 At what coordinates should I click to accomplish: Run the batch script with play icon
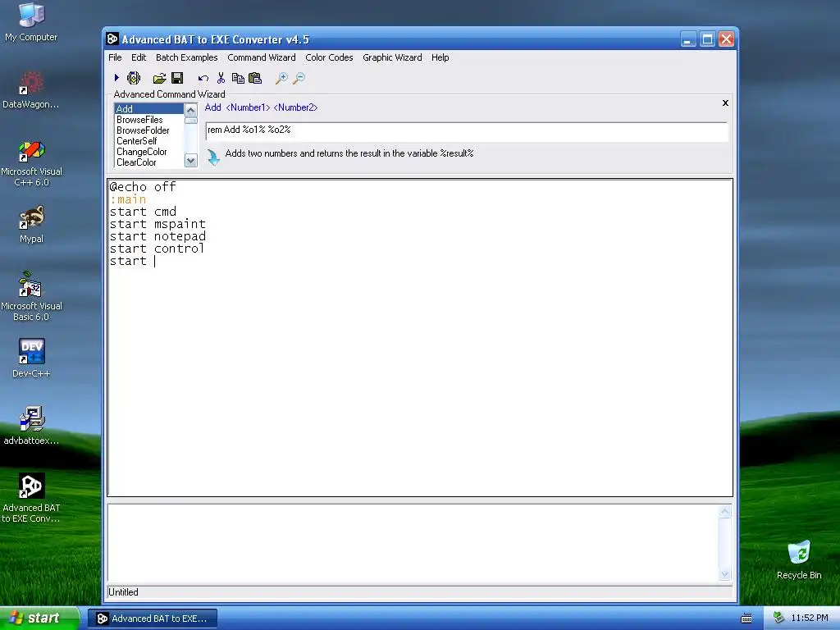click(x=116, y=78)
